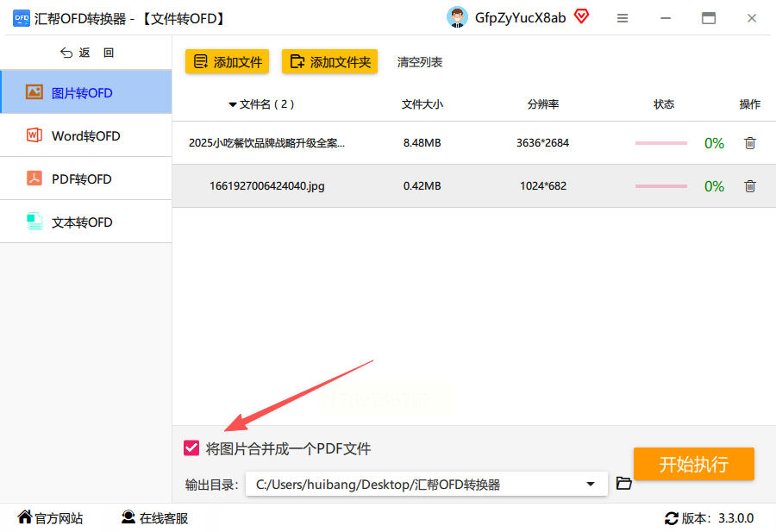This screenshot has height=532, width=776.
Task: Click the 添加文件 button
Action: 227,61
